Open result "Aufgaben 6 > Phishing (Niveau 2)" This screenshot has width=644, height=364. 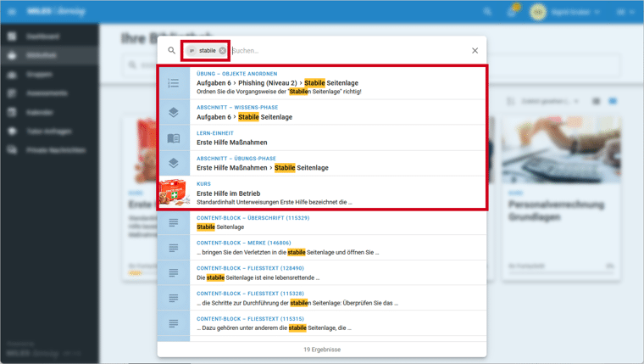[x=277, y=83]
